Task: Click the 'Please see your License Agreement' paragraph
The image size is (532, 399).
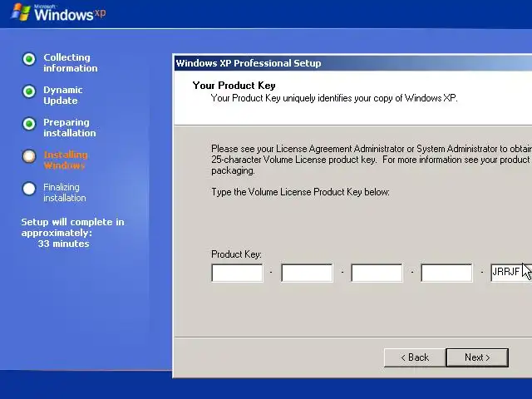Action: [x=372, y=160]
